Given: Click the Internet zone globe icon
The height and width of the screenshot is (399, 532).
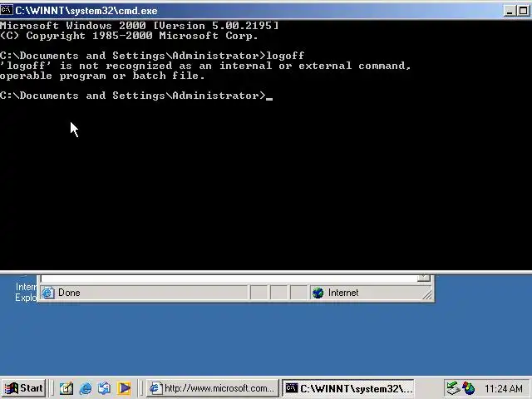Looking at the screenshot, I should [318, 293].
